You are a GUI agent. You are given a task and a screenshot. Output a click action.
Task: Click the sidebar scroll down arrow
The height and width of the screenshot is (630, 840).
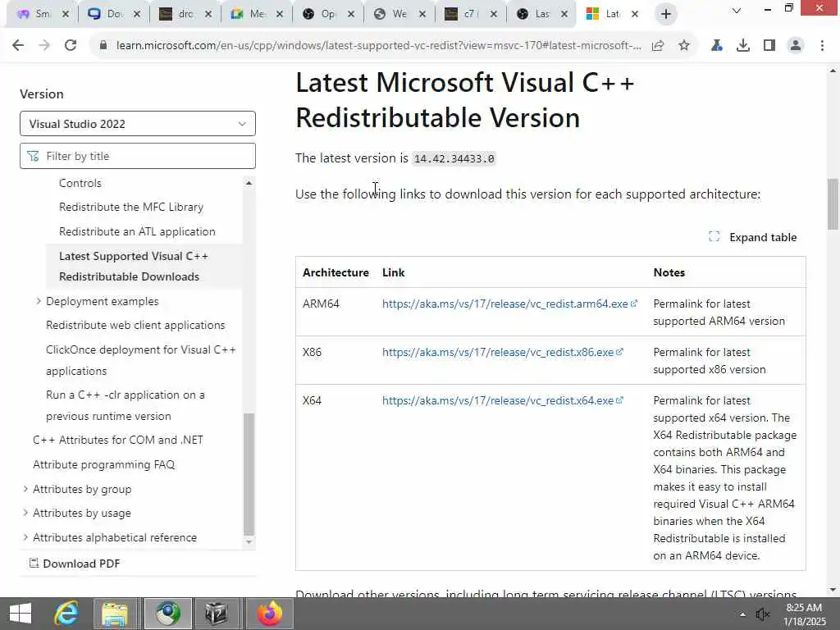pos(249,541)
